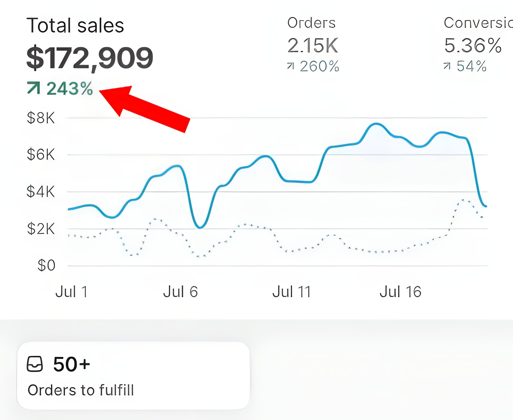Click the Jul 6 date label
This screenshot has height=420, width=513.
[180, 292]
